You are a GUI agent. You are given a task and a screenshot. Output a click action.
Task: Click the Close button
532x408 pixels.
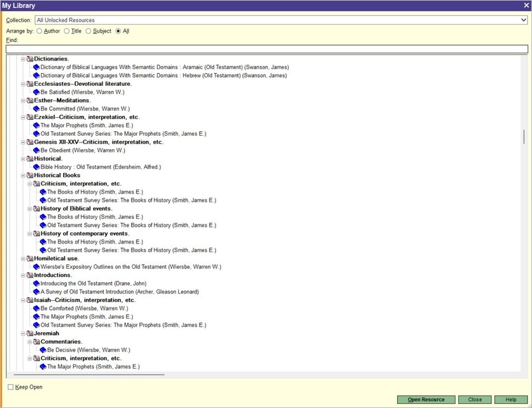475,399
